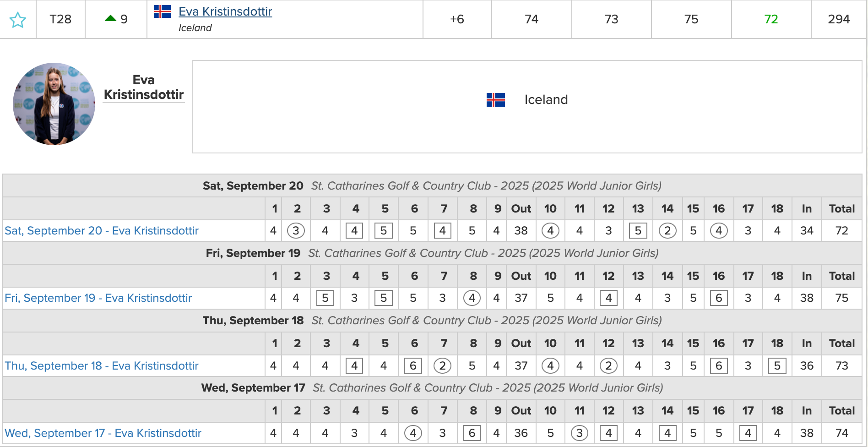Screen dimensions: 868x447
Task: Open the Wed, September 17 round link
Action: click(x=103, y=433)
